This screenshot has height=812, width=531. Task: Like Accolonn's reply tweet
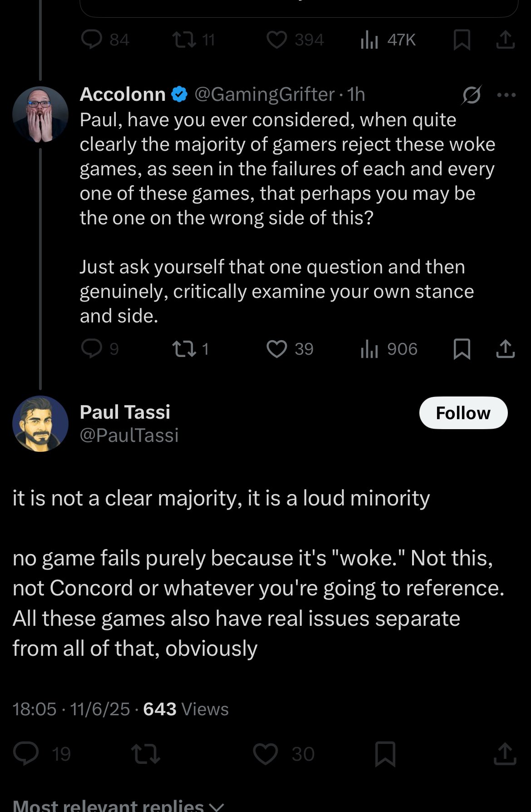276,349
